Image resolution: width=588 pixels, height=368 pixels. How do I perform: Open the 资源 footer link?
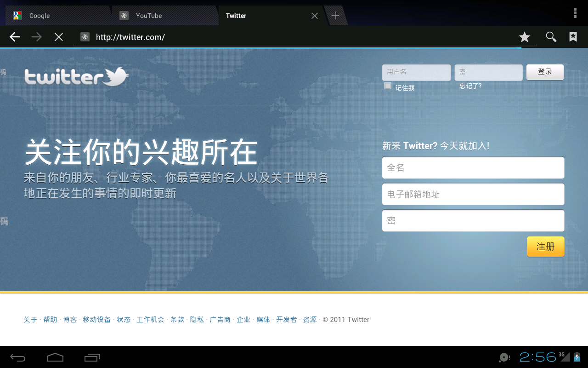pyautogui.click(x=310, y=320)
